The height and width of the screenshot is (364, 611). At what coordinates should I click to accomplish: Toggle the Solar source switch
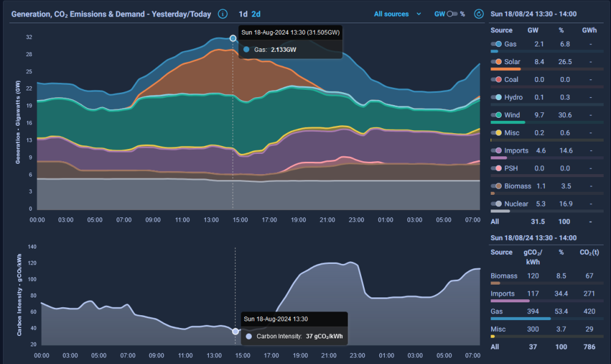tap(496, 62)
